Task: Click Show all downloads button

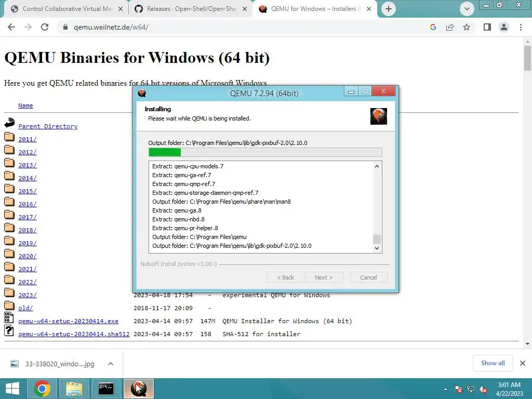Action: coord(493,363)
